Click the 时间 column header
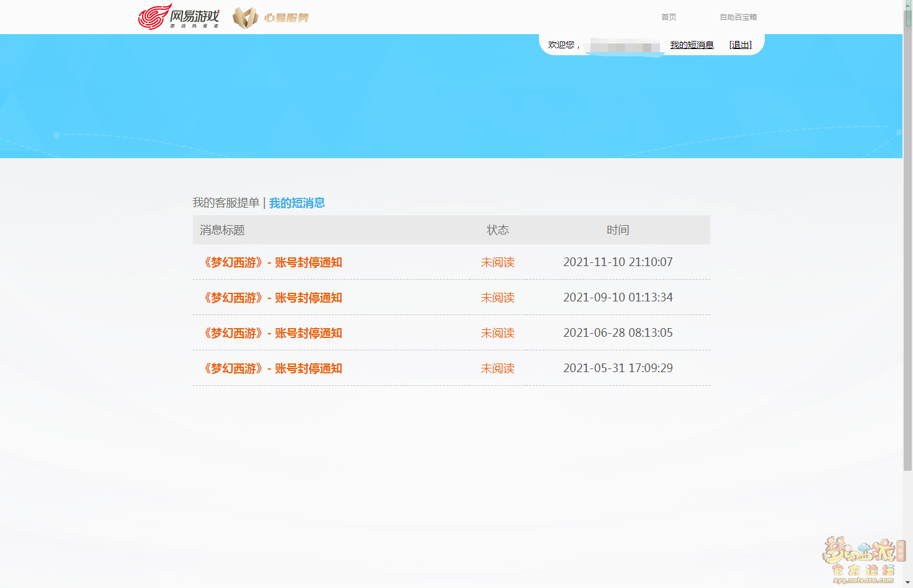The width and height of the screenshot is (913, 588). (618, 230)
